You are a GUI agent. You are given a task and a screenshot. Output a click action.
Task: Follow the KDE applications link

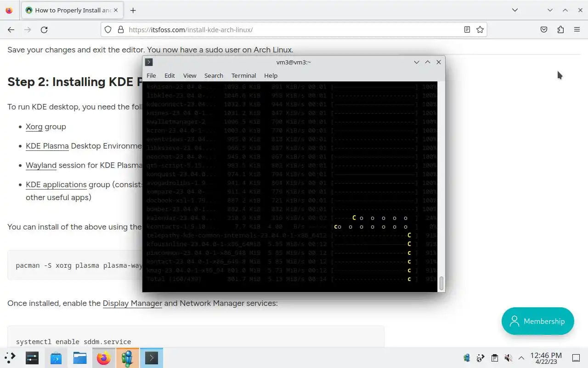pyautogui.click(x=56, y=184)
